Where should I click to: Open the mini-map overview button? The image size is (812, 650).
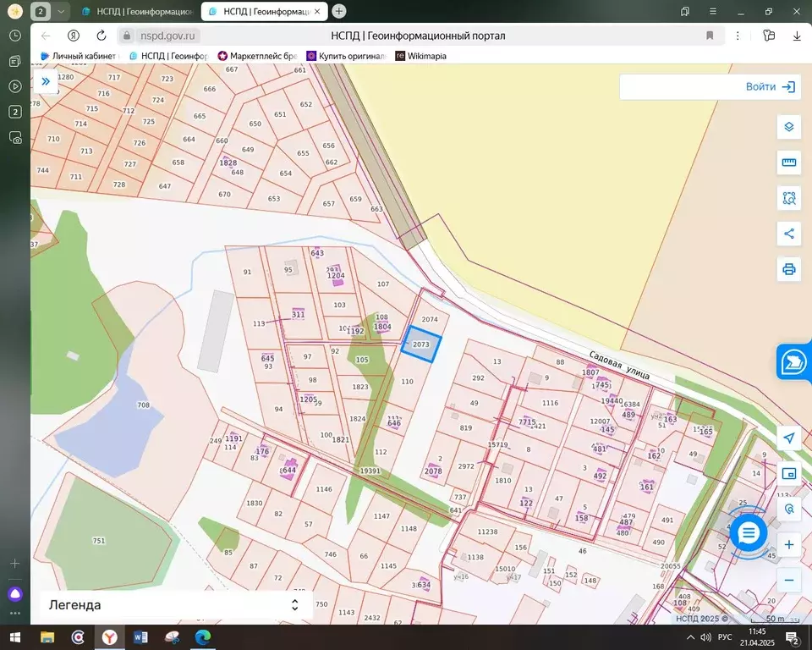click(x=788, y=473)
